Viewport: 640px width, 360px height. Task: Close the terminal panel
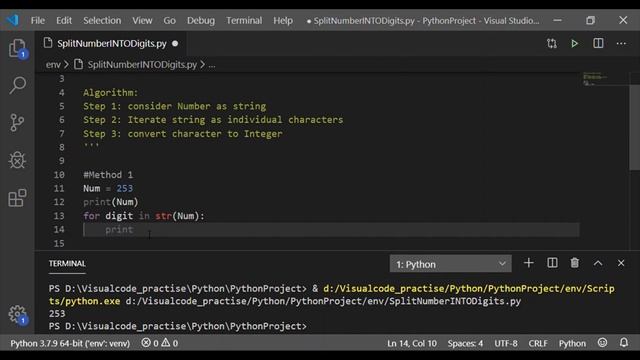(x=621, y=263)
